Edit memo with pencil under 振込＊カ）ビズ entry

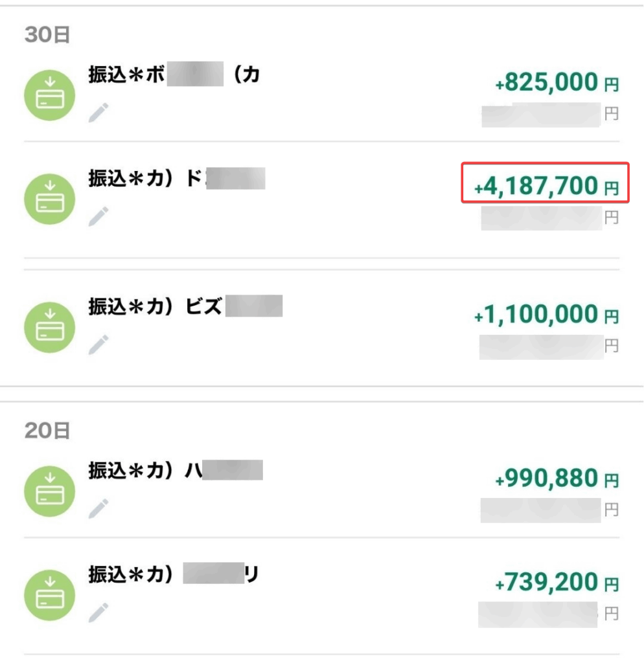coord(98,344)
